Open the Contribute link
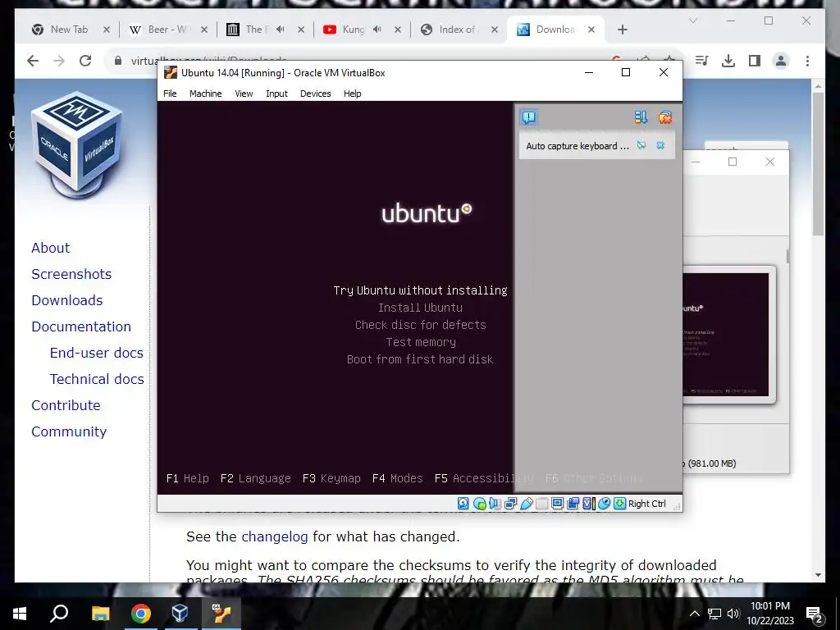This screenshot has height=630, width=840. click(x=66, y=405)
